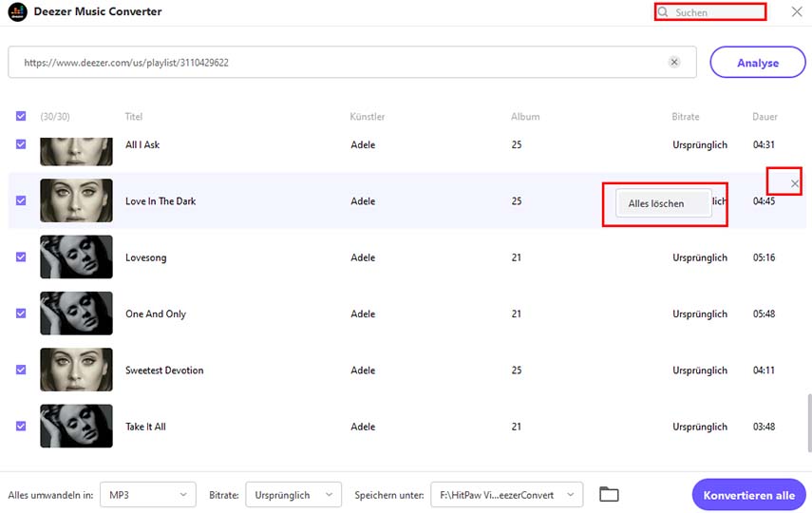
Task: Open the Bitrate Ursprünglich dropdown
Action: coord(293,495)
